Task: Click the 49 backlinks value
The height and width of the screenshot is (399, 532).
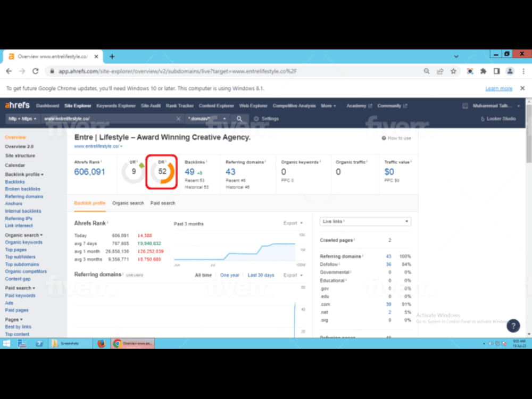Action: click(x=190, y=172)
